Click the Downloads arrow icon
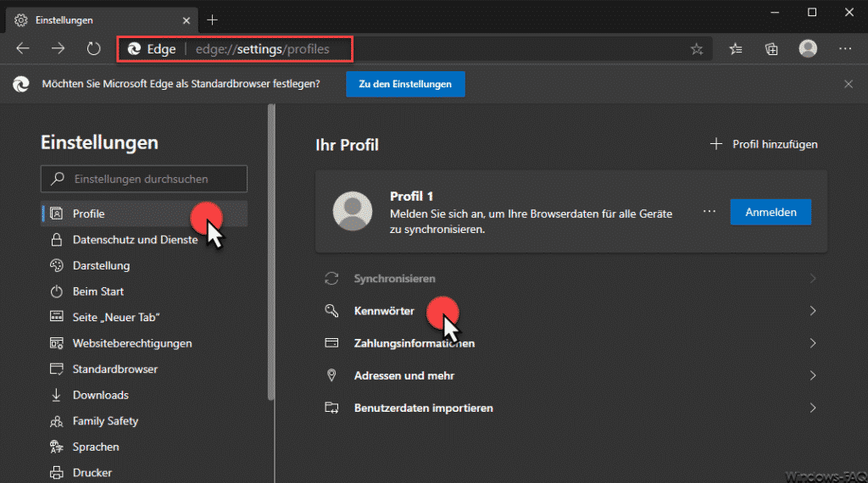This screenshot has height=483, width=868. [57, 395]
